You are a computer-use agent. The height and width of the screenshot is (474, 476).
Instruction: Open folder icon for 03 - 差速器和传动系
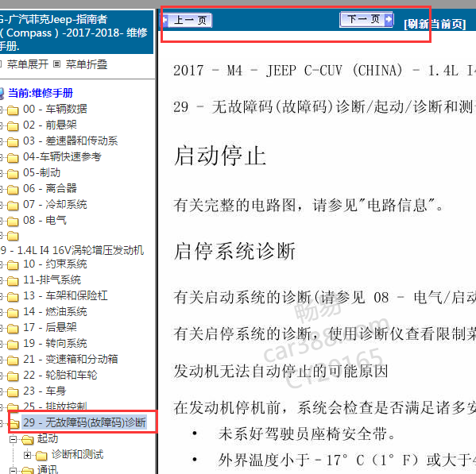[13, 141]
